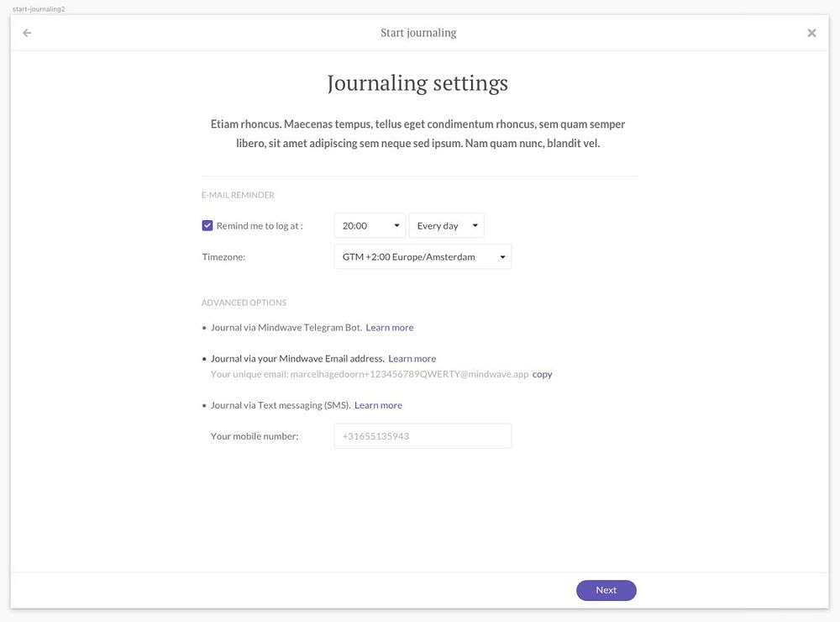The image size is (840, 622).
Task: Click the Remind me to log label
Action: point(260,225)
